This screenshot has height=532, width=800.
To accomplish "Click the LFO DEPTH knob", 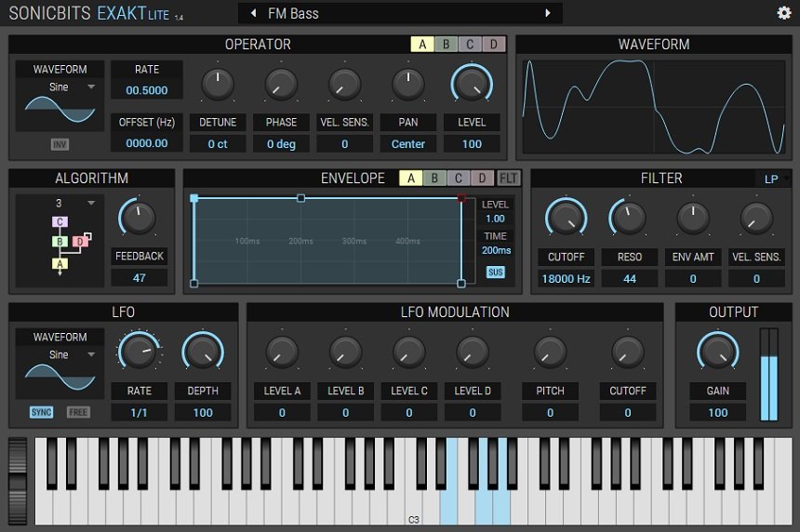I will (x=203, y=352).
